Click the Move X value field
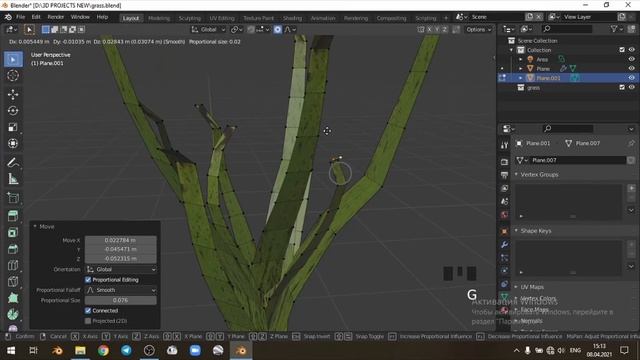The height and width of the screenshot is (360, 640). point(120,240)
